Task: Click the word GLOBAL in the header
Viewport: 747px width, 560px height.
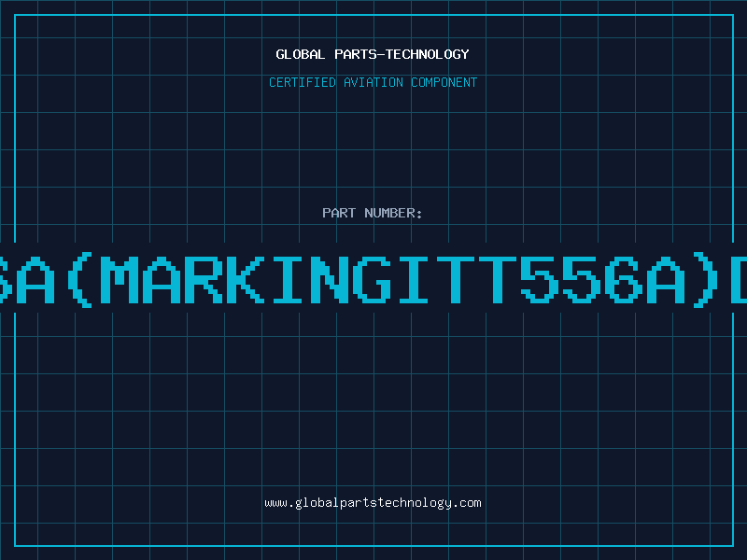Action: tap(300, 54)
